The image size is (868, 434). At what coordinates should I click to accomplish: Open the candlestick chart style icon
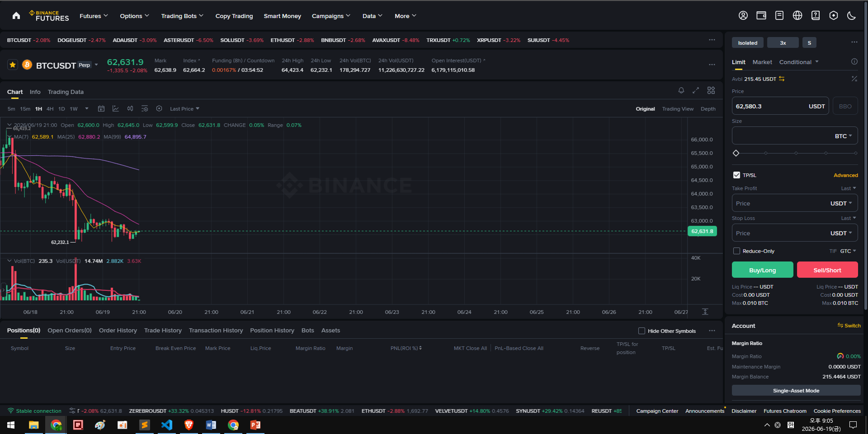click(130, 109)
